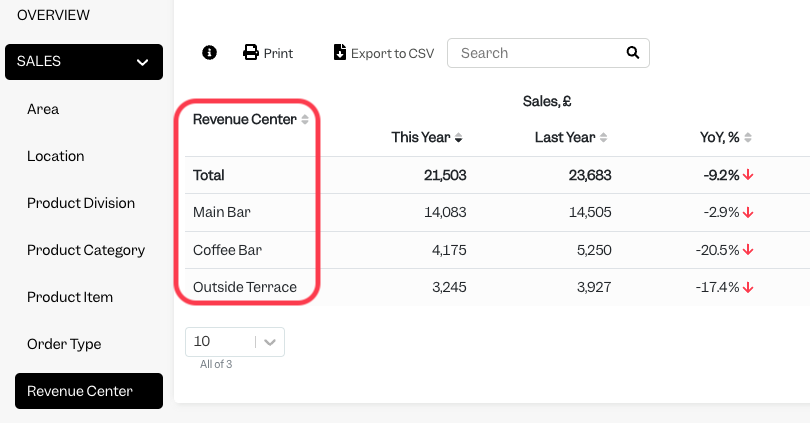Sort by This Year column arrows
This screenshot has height=423, width=810.
pyautogui.click(x=458, y=137)
